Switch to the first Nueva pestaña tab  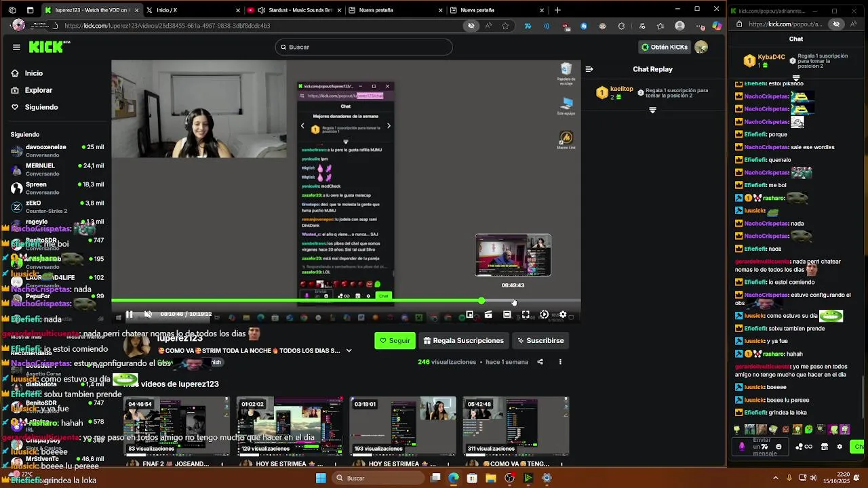(396, 10)
